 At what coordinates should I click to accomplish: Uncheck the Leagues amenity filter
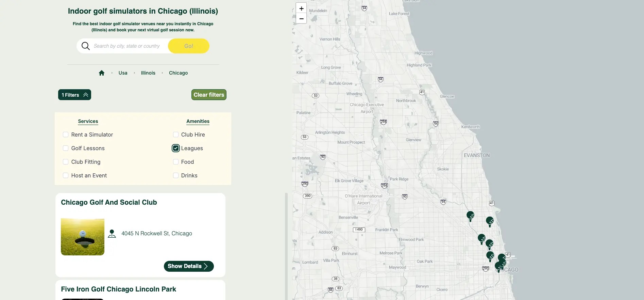(176, 148)
